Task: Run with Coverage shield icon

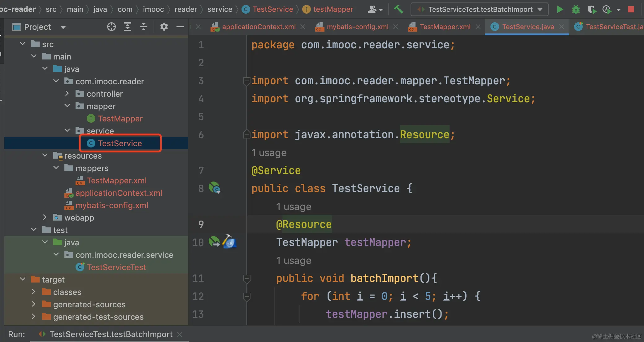Action: (591, 10)
